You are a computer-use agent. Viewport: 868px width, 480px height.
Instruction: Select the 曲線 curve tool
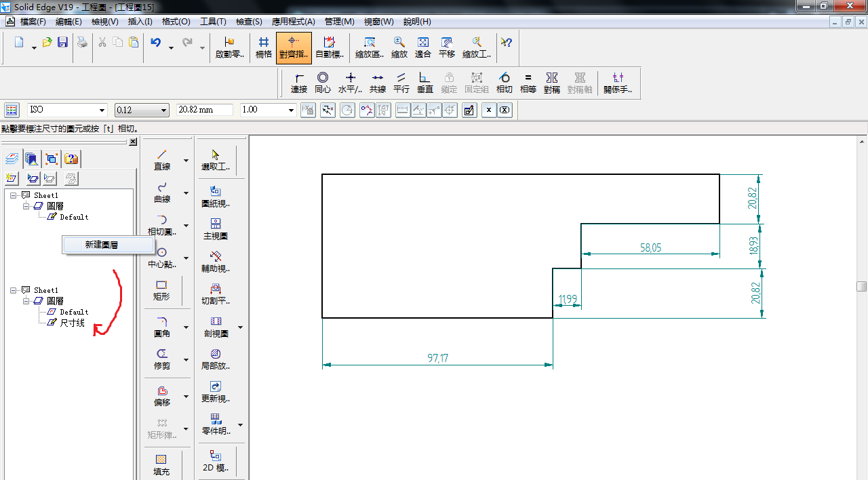(162, 193)
